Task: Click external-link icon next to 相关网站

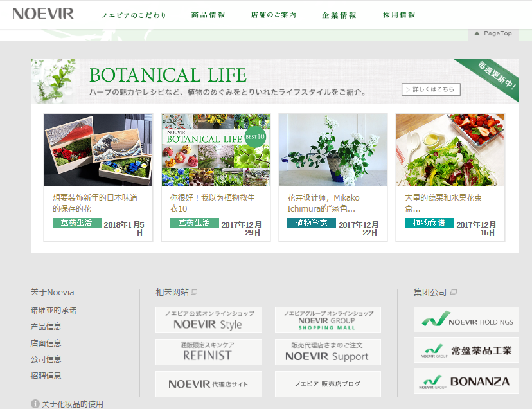Action: click(x=194, y=292)
